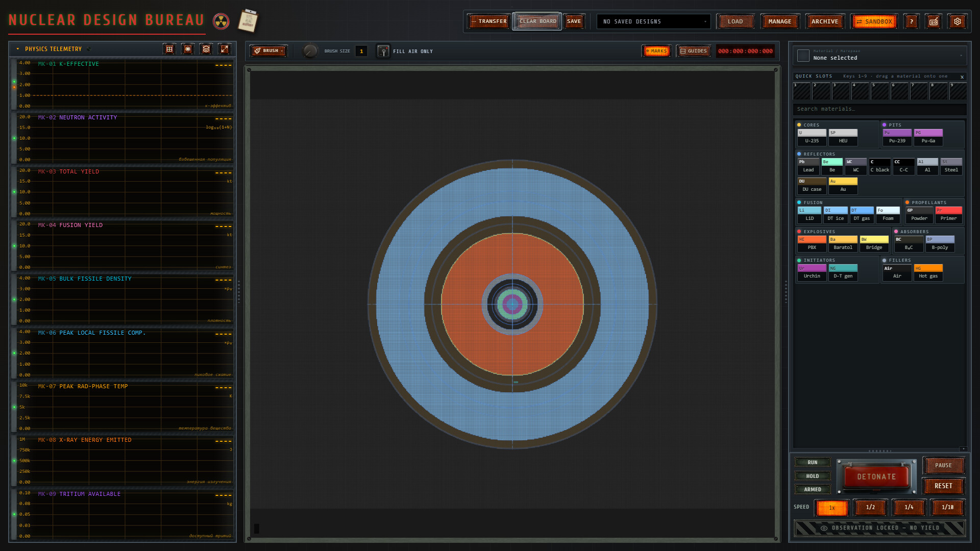980x551 pixels.
Task: Click the radiation trefoil badge icon
Action: pyautogui.click(x=221, y=21)
